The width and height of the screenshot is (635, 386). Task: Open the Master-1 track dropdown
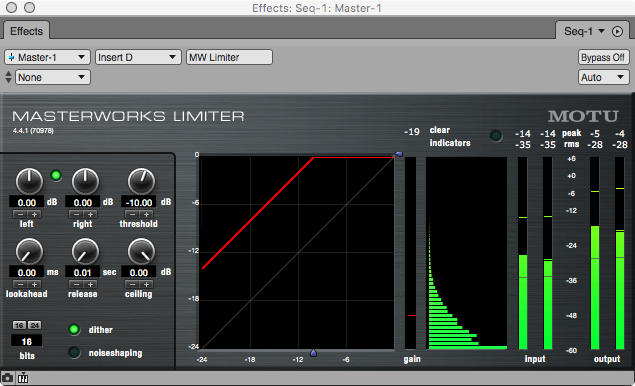tap(48, 57)
